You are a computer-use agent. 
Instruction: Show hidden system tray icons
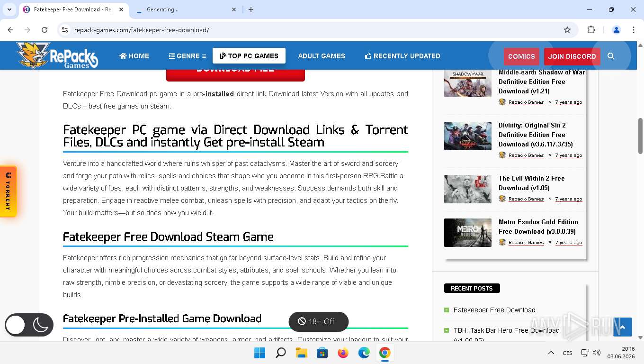coord(551,353)
